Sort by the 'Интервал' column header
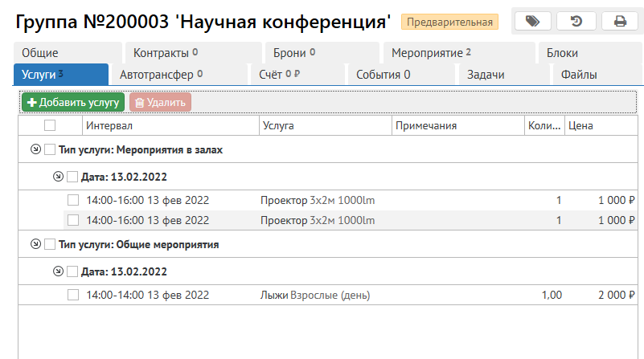Screen dimensions: 644x359 (109, 125)
